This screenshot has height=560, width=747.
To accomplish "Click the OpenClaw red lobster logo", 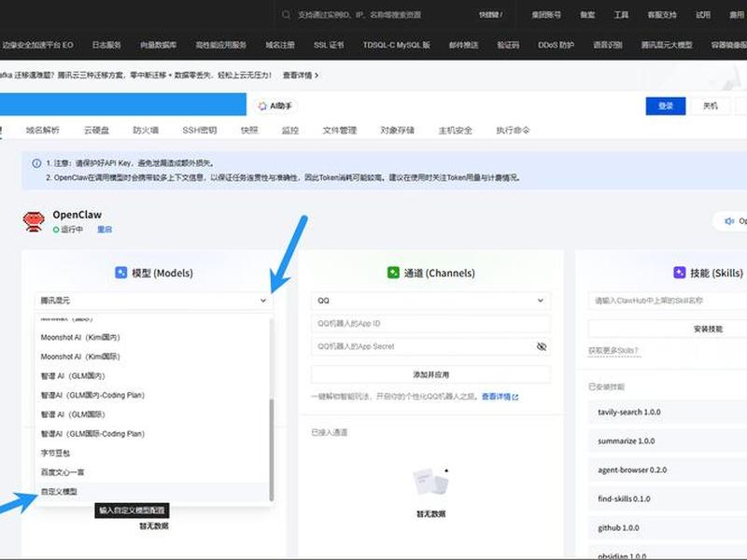I will pos(34,221).
